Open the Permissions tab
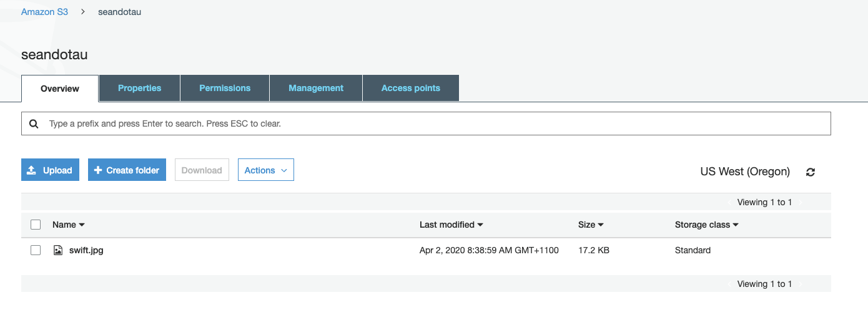 point(225,88)
